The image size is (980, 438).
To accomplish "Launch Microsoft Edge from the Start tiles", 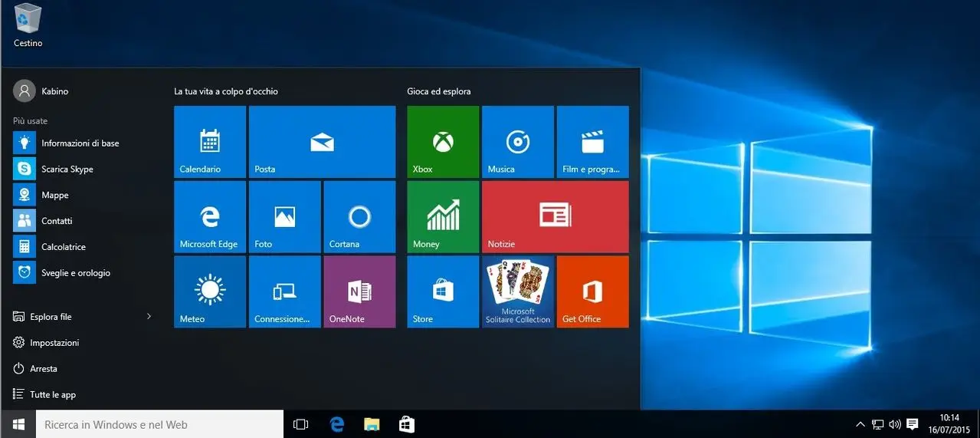I will click(x=210, y=217).
